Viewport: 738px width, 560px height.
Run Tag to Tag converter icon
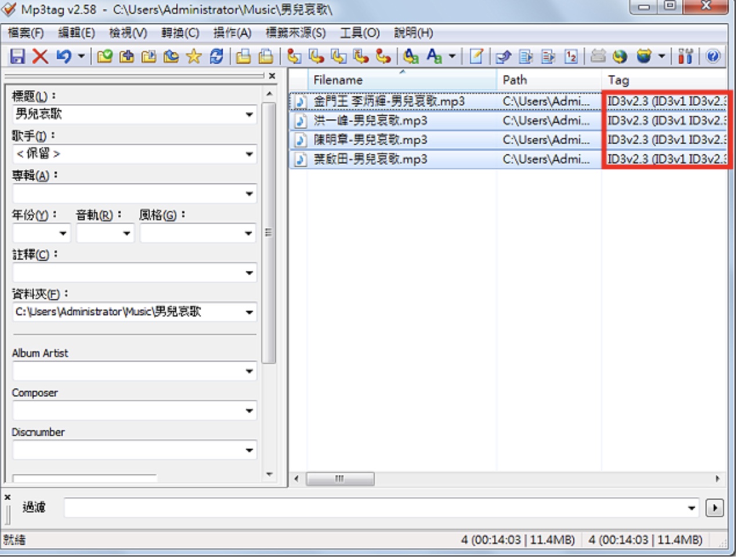[x=383, y=56]
